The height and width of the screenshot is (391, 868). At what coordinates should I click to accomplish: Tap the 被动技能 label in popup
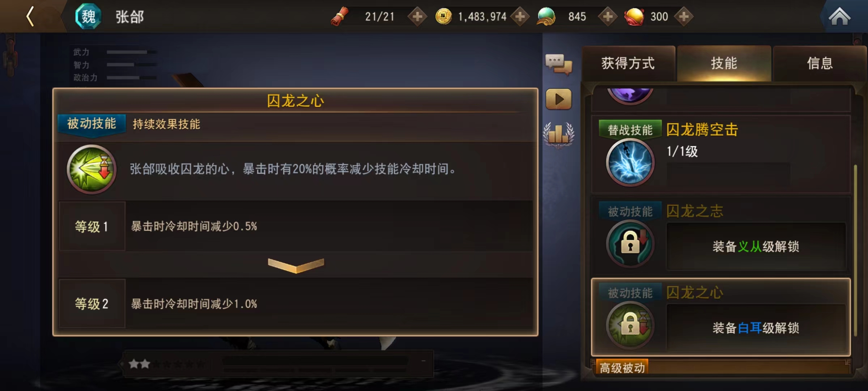click(x=92, y=124)
